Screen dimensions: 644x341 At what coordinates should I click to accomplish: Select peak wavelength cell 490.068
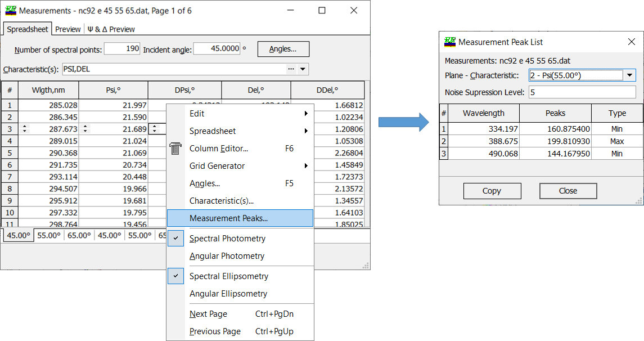click(x=484, y=154)
